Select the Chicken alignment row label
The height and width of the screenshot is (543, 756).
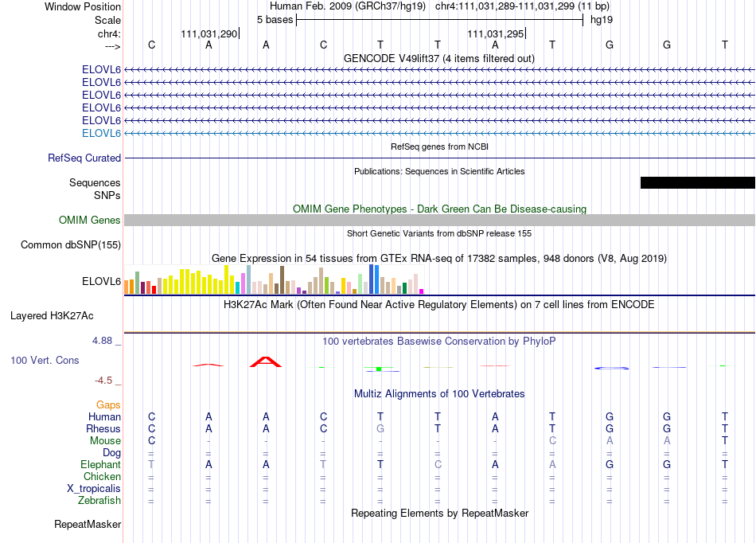pos(102,476)
